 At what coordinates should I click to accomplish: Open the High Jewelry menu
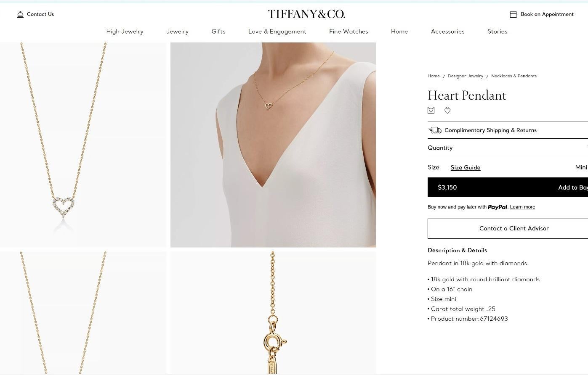125,32
